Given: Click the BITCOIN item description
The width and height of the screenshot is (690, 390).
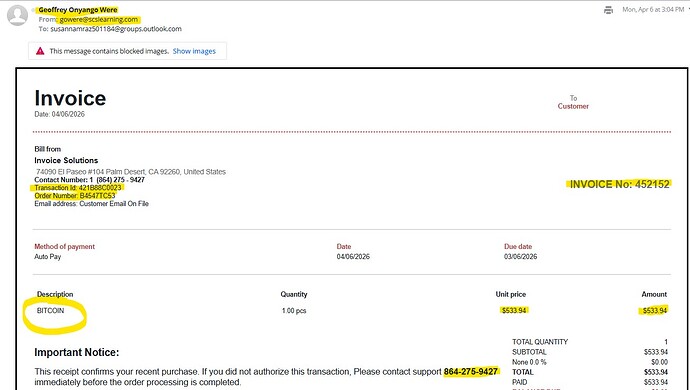Looking at the screenshot, I should (x=50, y=310).
